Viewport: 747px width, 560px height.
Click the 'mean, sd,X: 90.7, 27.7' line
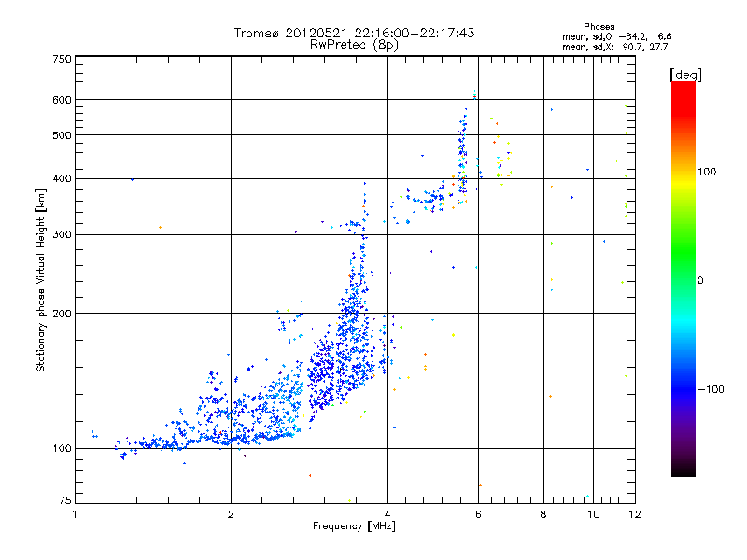click(x=615, y=48)
